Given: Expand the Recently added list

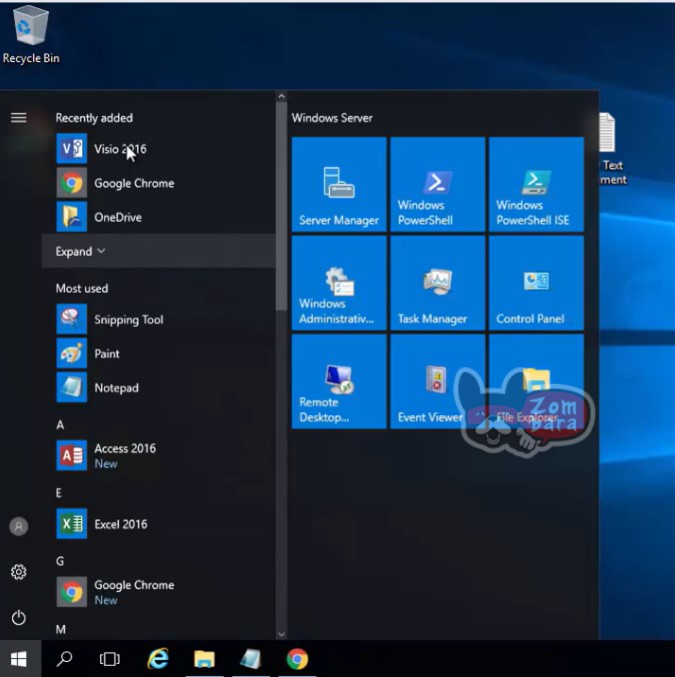Looking at the screenshot, I should pyautogui.click(x=158, y=251).
